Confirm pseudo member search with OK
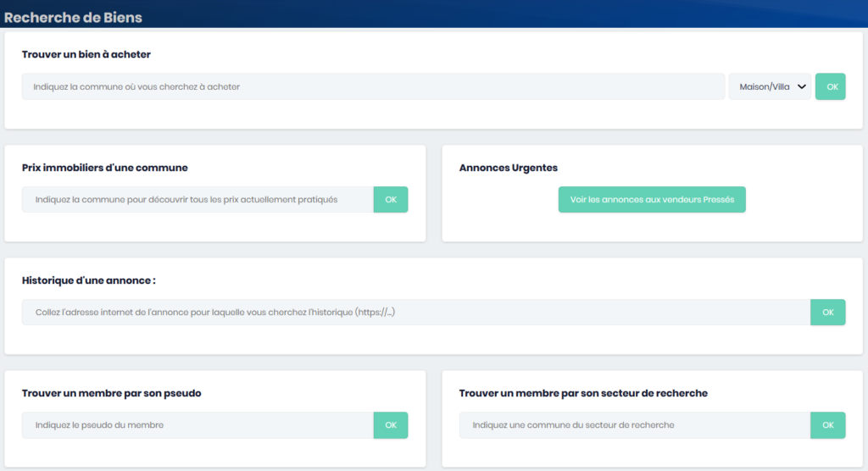Viewport: 868px width, 471px height. (391, 425)
